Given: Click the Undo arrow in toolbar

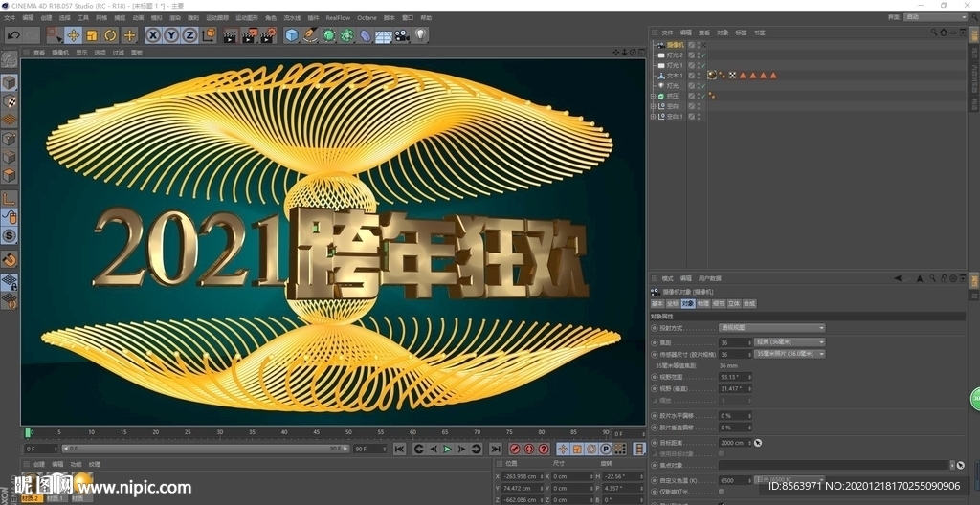Looking at the screenshot, I should point(12,35).
